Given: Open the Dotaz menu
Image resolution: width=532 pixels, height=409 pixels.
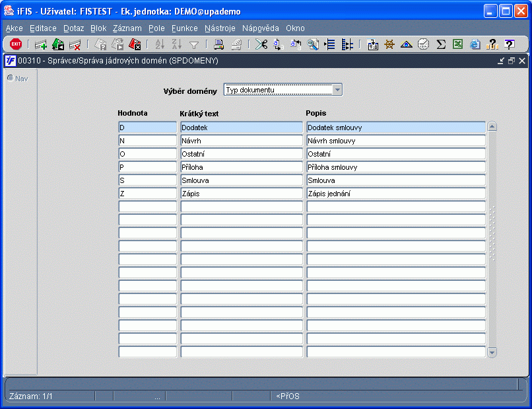Looking at the screenshot, I should pos(74,28).
